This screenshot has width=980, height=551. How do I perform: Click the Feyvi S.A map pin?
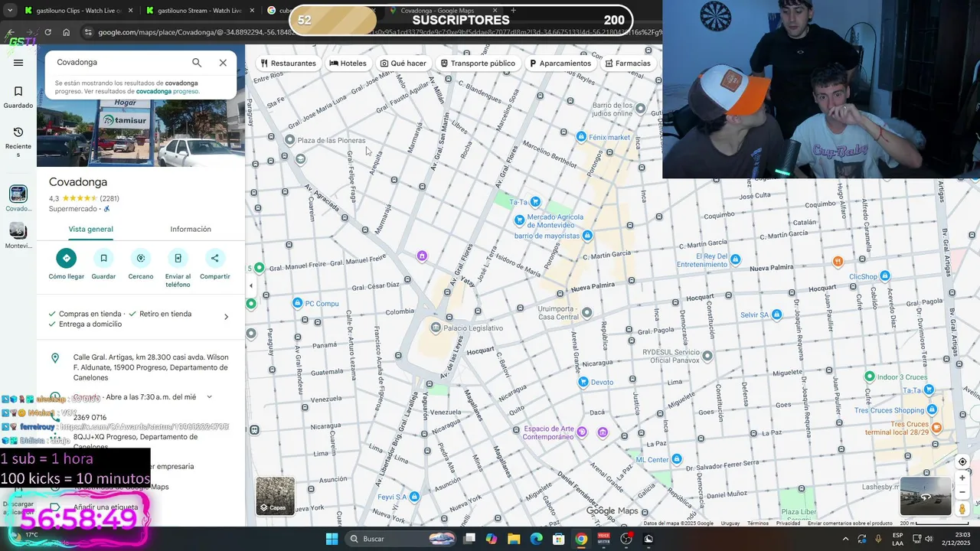tap(414, 497)
